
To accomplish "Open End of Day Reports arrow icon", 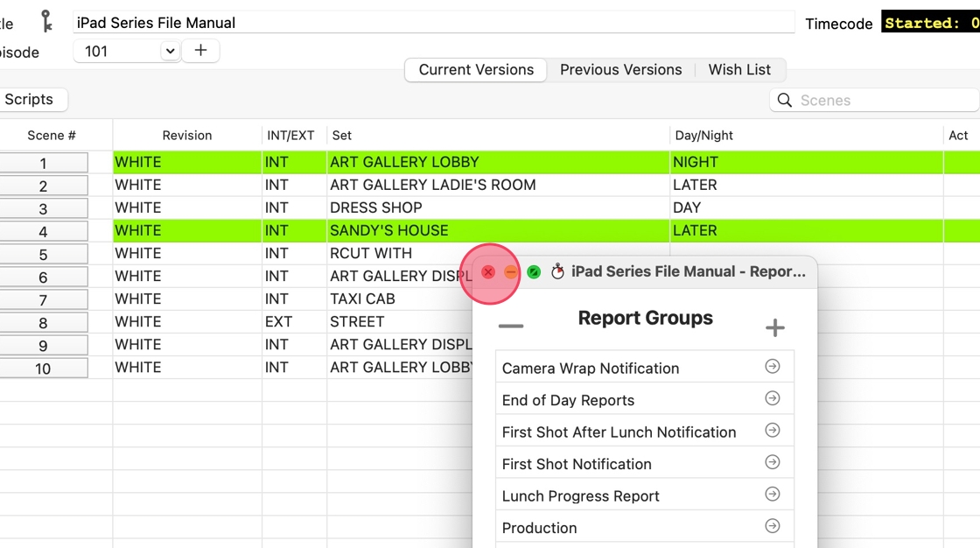I will click(x=773, y=398).
